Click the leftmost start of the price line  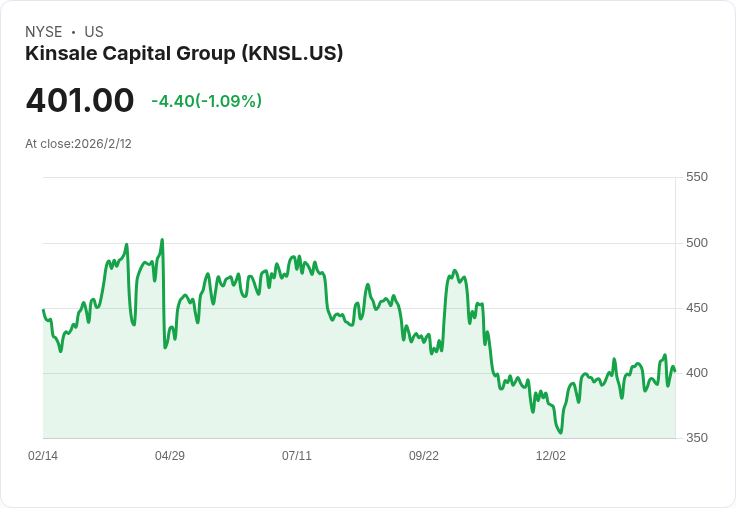tap(43, 310)
